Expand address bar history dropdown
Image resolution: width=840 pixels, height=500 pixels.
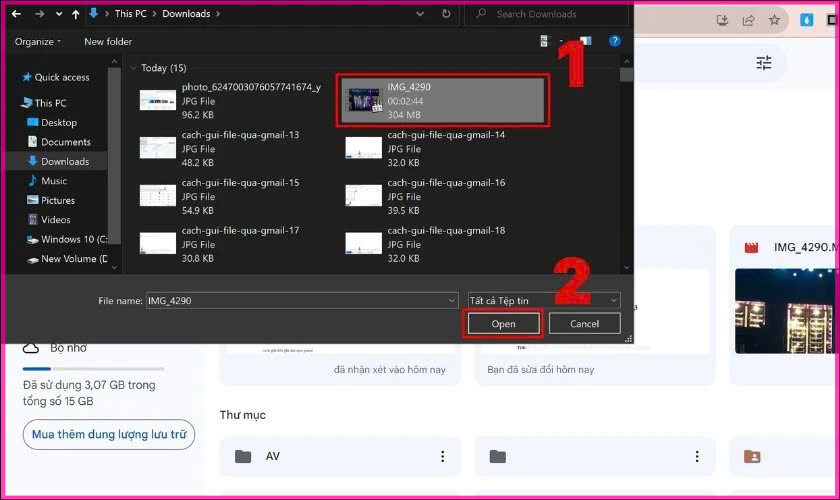pyautogui.click(x=420, y=14)
